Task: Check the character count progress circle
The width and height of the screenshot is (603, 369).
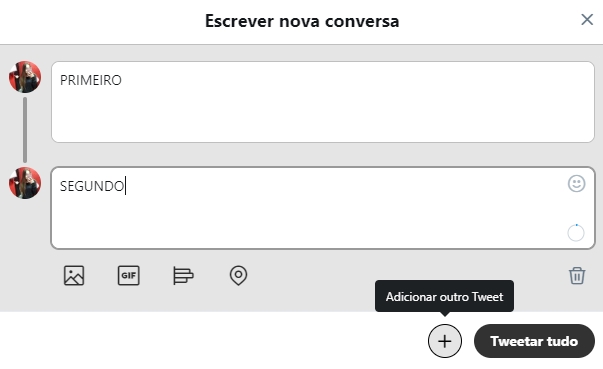Action: pos(576,233)
